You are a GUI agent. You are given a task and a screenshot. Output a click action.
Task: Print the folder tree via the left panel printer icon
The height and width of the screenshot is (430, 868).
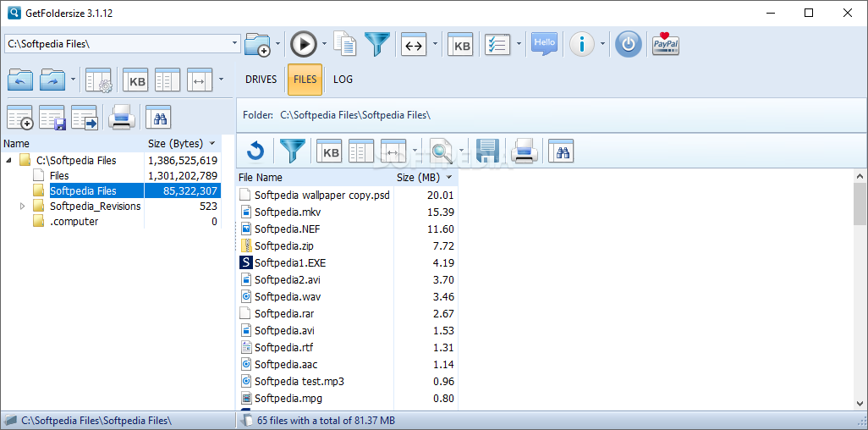[x=122, y=118]
